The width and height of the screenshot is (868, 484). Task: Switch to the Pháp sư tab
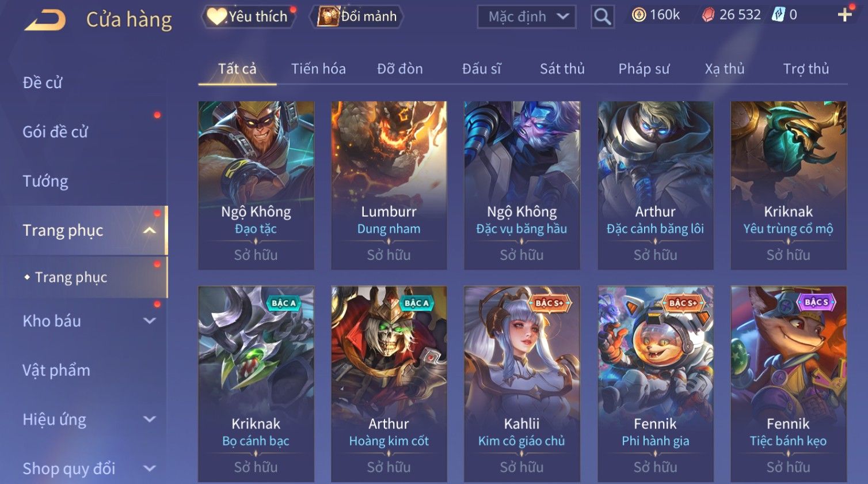(x=644, y=69)
